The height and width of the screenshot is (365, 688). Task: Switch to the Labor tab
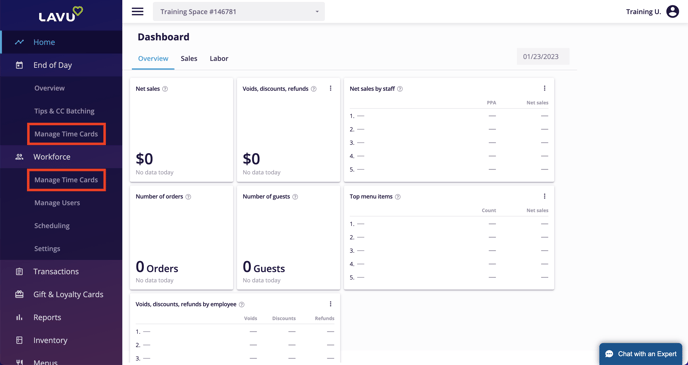coord(219,58)
